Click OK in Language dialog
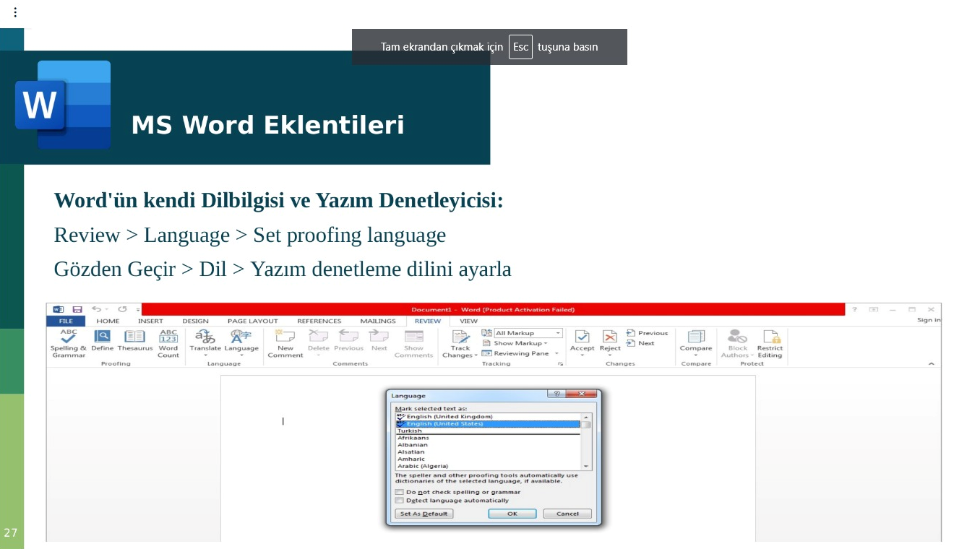Viewport: 980px width, 549px height. tap(512, 514)
